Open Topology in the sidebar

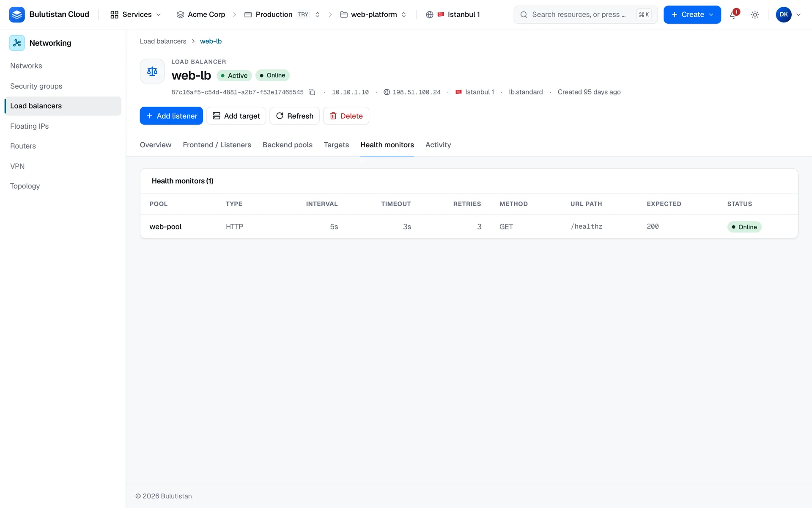point(63,186)
